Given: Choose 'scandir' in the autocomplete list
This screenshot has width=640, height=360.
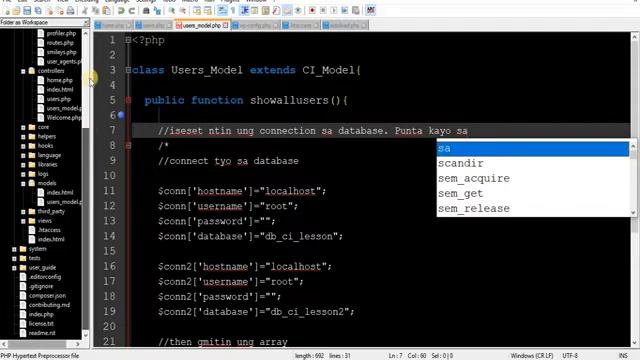Looking at the screenshot, I should (533, 164).
